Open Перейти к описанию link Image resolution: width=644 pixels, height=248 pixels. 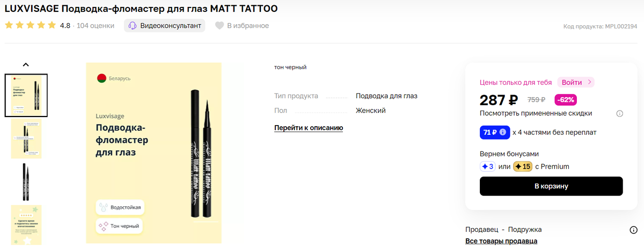(x=309, y=128)
